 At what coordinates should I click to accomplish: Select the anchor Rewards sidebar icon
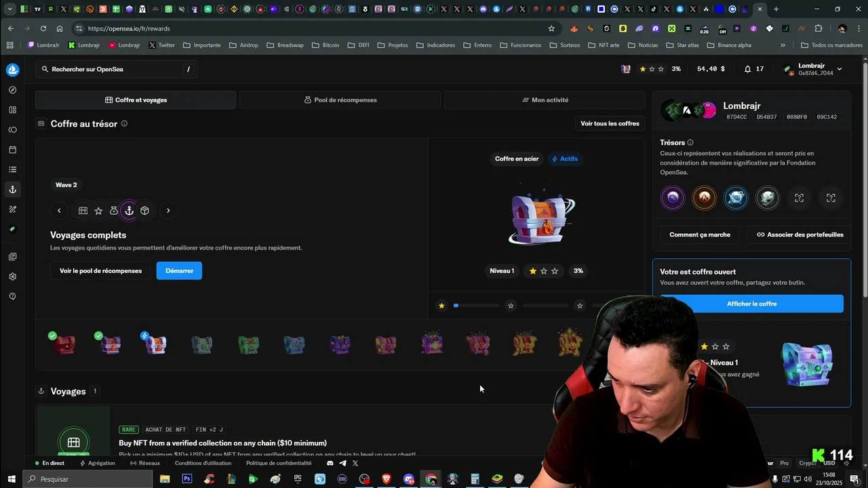pos(12,189)
